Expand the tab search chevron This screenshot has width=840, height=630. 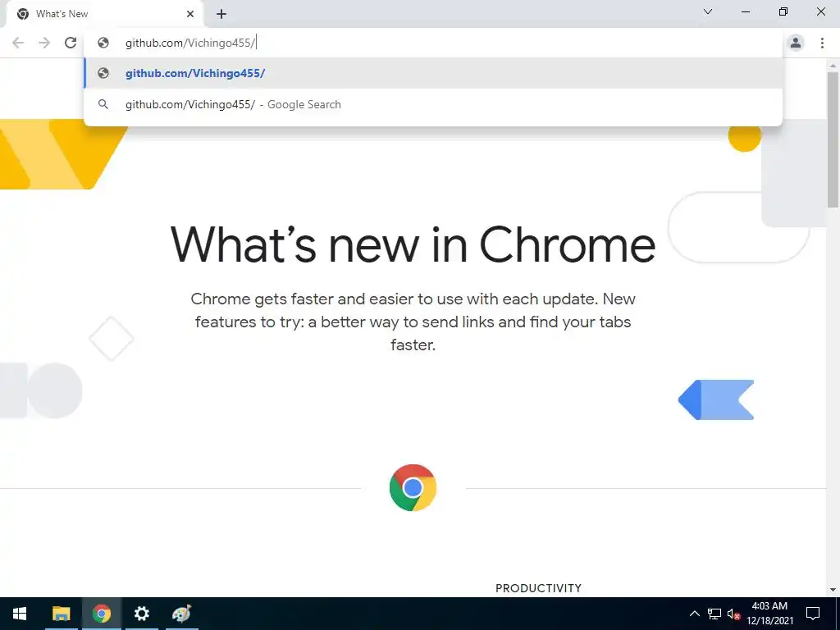pyautogui.click(x=708, y=11)
